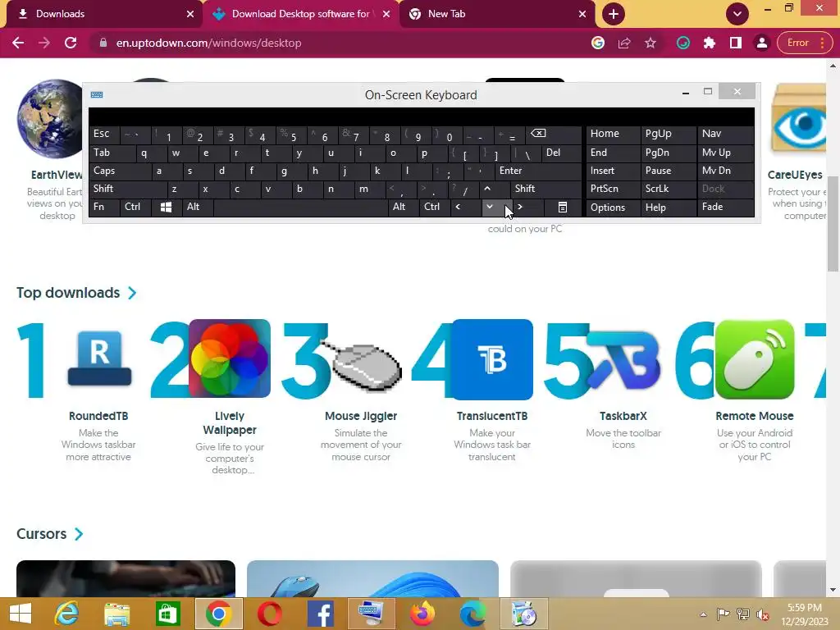Switch to the Downloads tab
This screenshot has height=630, width=840.
click(x=102, y=14)
